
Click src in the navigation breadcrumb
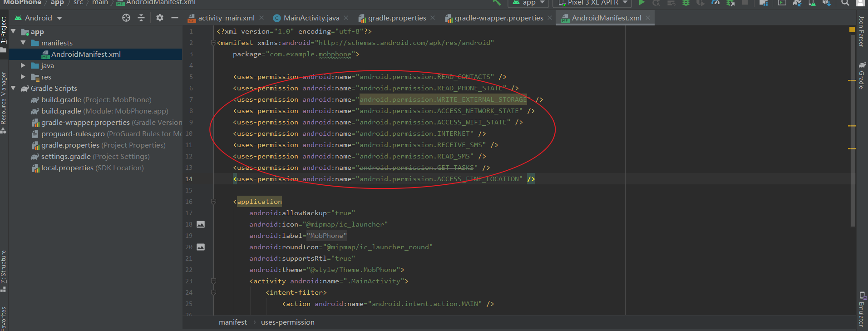78,2
